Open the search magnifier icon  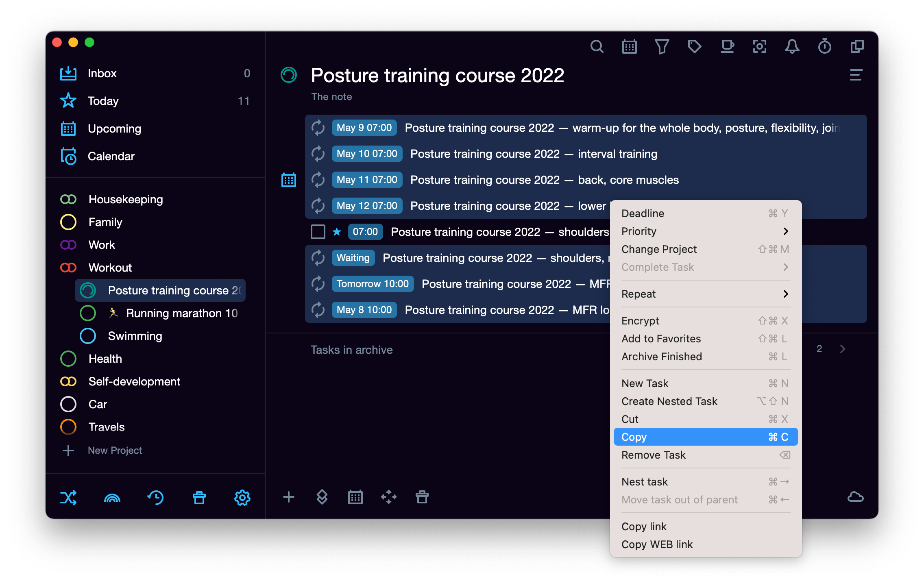pyautogui.click(x=597, y=47)
